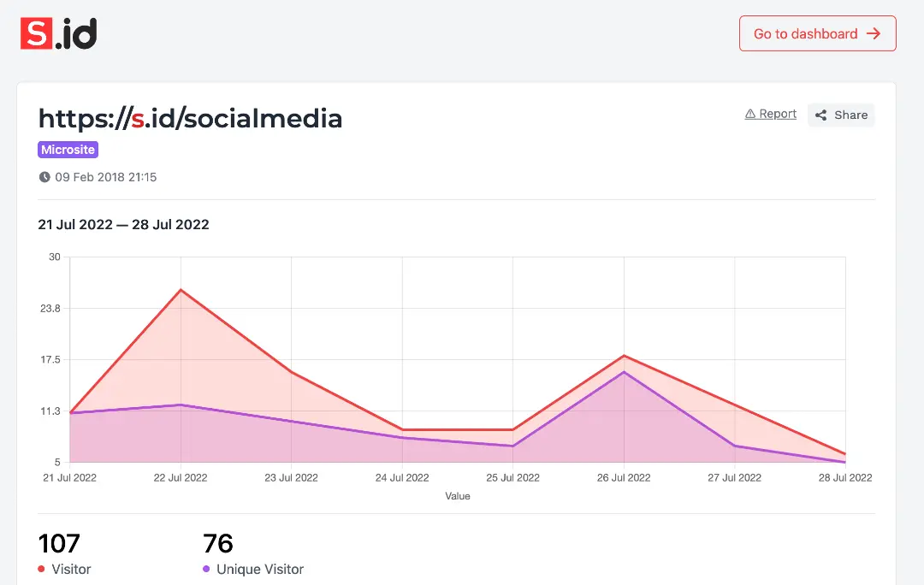Click the warning triangle icon next to Report
This screenshot has height=585, width=924.
(750, 114)
